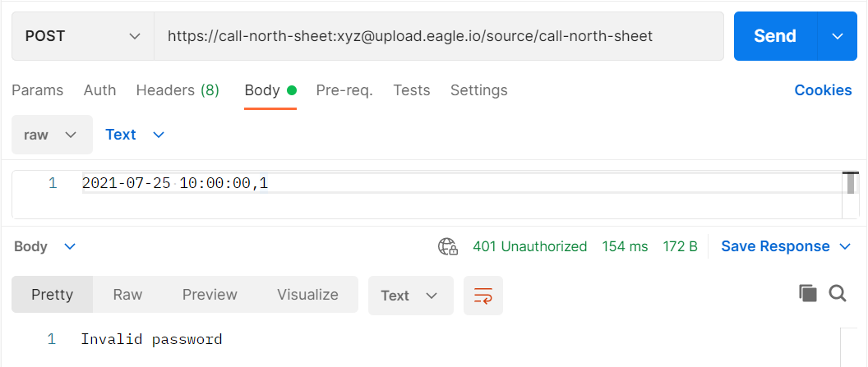
Task: Show the Preview response view
Action: point(210,295)
